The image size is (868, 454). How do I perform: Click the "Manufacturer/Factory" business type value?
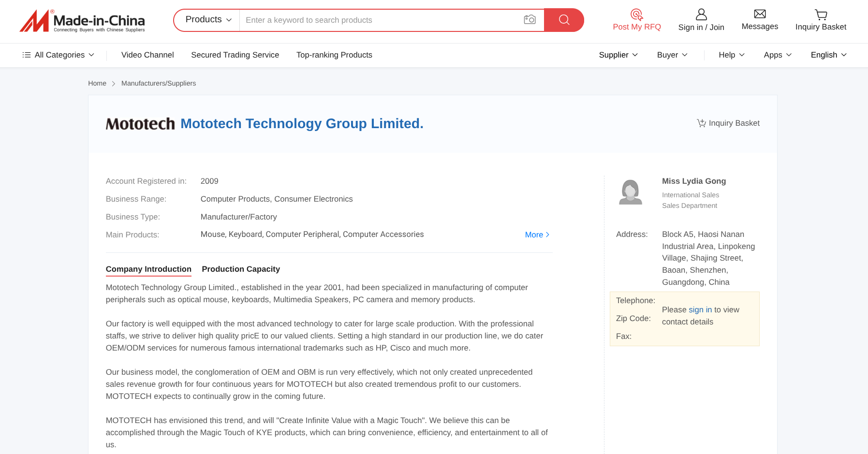click(x=238, y=217)
